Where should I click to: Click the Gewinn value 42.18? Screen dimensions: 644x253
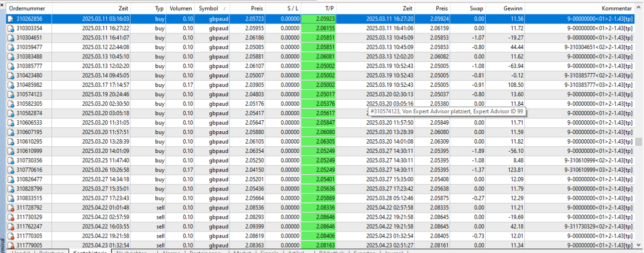517,227
